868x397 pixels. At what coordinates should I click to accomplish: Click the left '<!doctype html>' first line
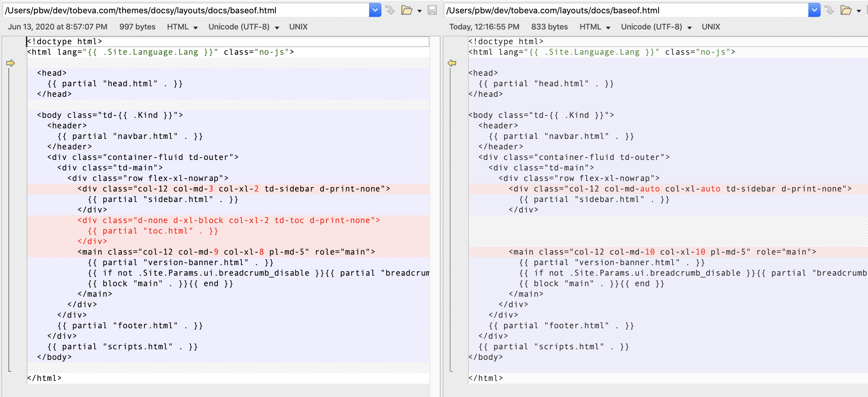228,42
